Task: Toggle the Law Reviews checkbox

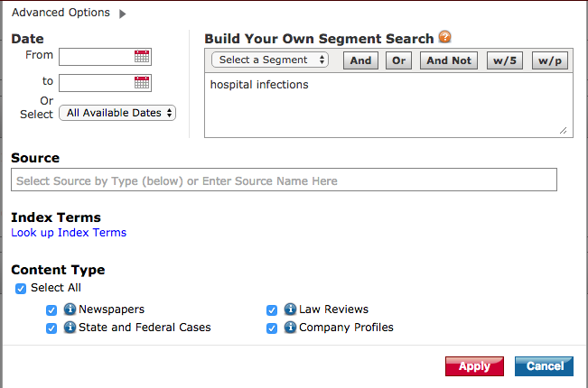Action: pyautogui.click(x=272, y=310)
